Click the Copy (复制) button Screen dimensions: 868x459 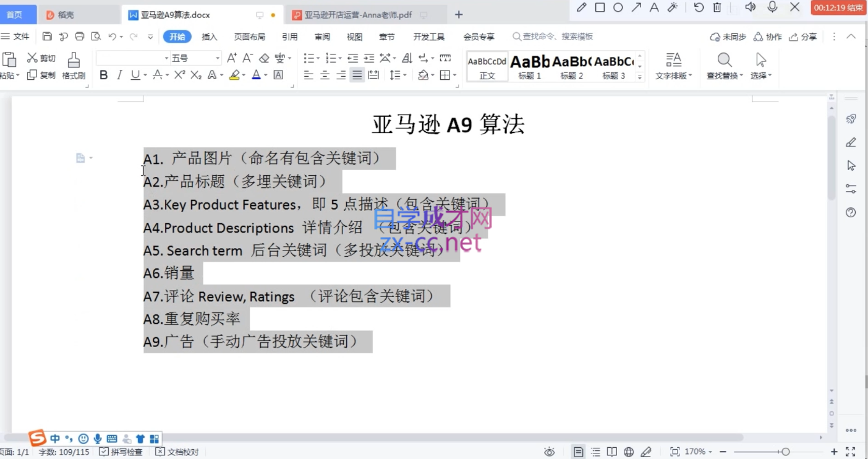click(41, 75)
